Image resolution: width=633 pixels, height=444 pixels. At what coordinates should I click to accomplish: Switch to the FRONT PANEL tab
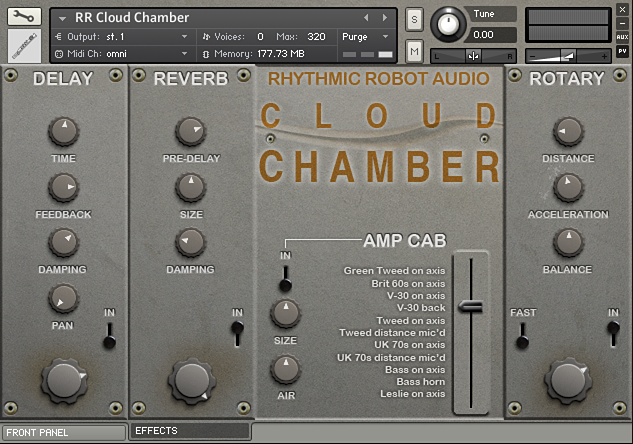(x=63, y=433)
